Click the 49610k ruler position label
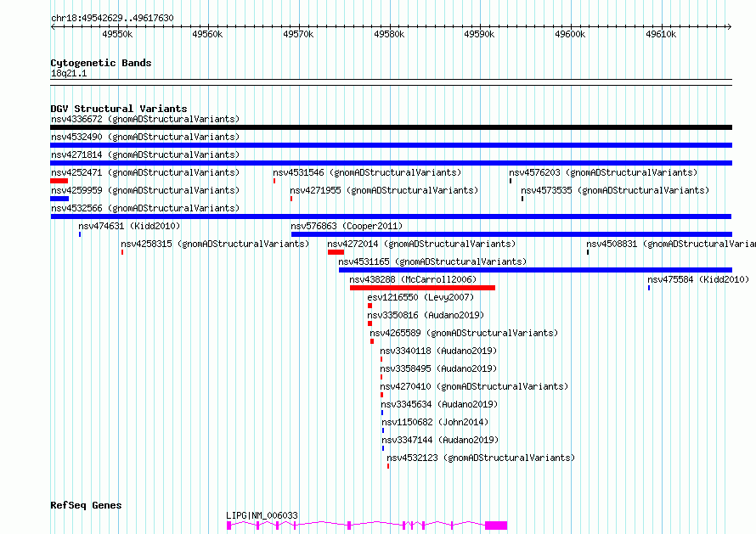The height and width of the screenshot is (534, 756). 661,34
